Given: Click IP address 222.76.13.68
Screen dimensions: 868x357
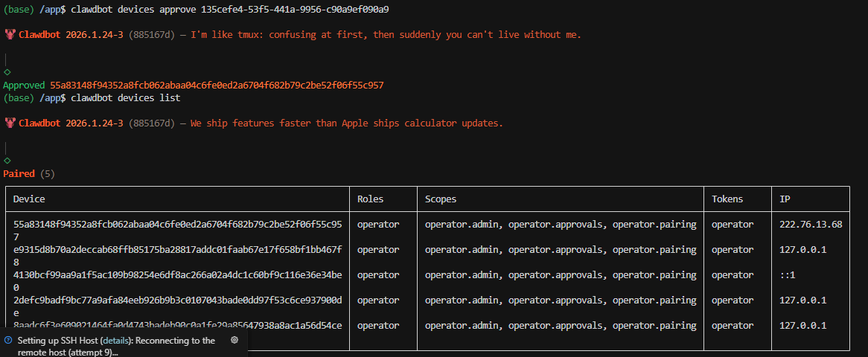Looking at the screenshot, I should tap(811, 225).
